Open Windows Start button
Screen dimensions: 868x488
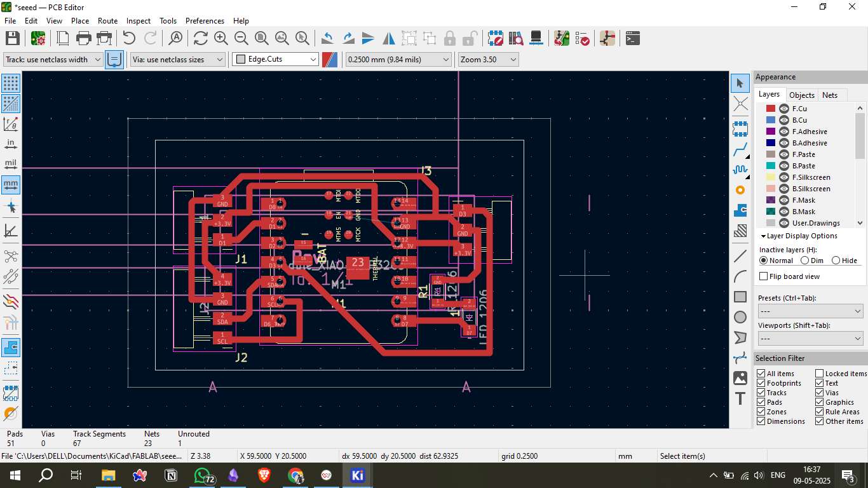[15, 475]
